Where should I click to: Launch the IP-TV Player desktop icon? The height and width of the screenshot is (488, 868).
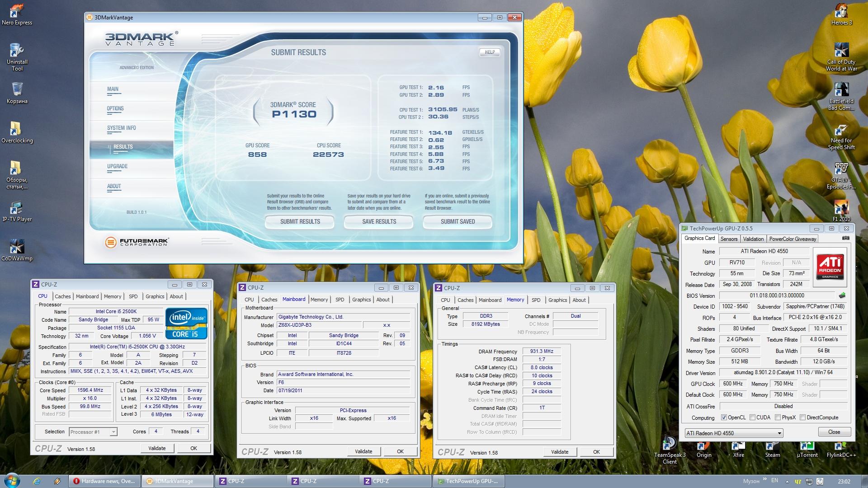[x=17, y=211]
